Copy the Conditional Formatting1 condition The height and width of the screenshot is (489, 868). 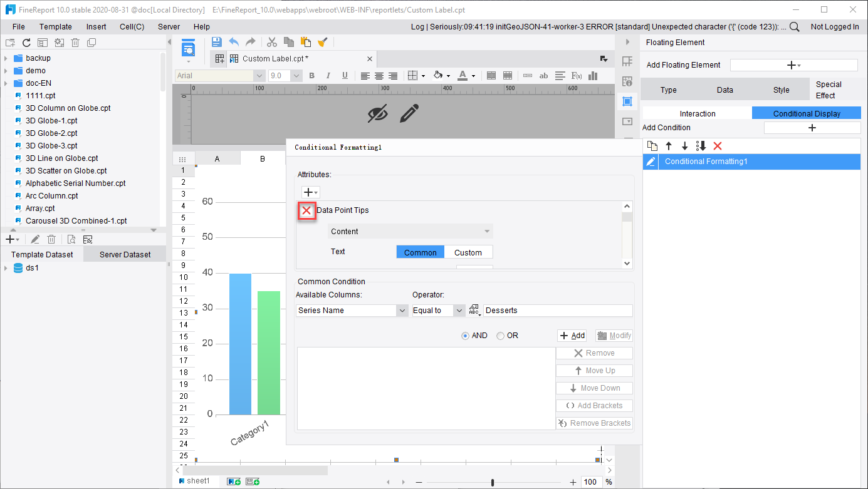point(652,145)
